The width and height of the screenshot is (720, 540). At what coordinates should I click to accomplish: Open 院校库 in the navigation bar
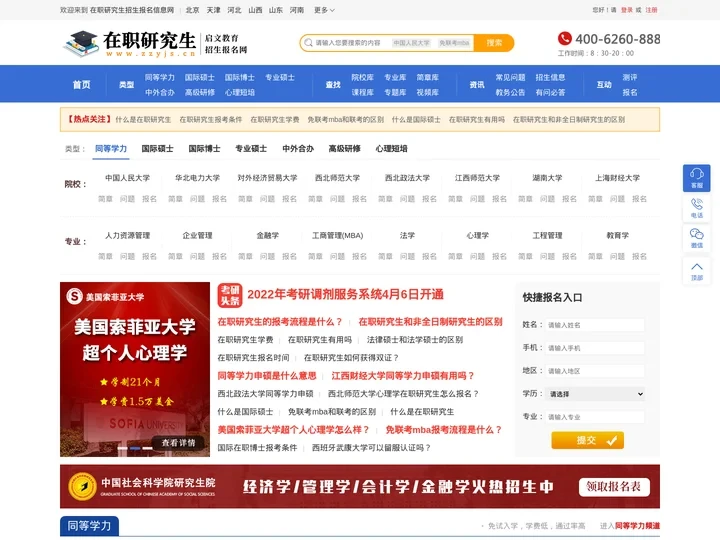(x=362, y=77)
